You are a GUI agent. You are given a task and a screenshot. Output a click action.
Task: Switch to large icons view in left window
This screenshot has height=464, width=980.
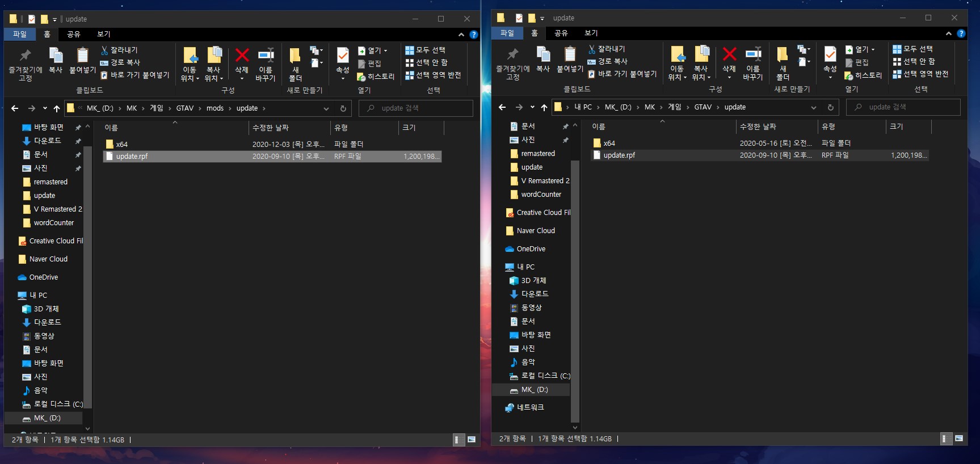(471, 440)
